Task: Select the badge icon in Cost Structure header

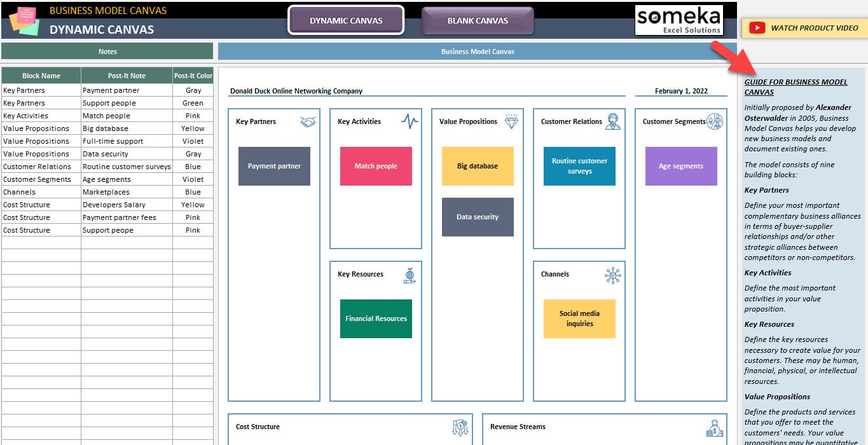Action: click(x=460, y=427)
